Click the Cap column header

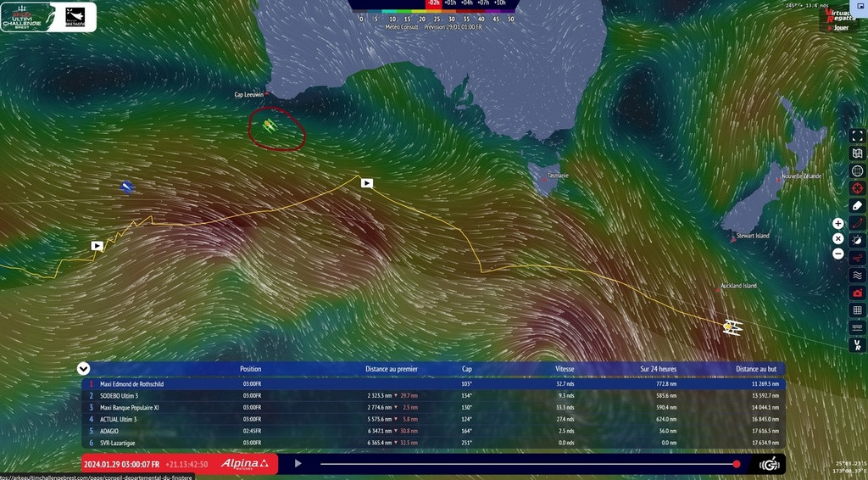coord(467,369)
